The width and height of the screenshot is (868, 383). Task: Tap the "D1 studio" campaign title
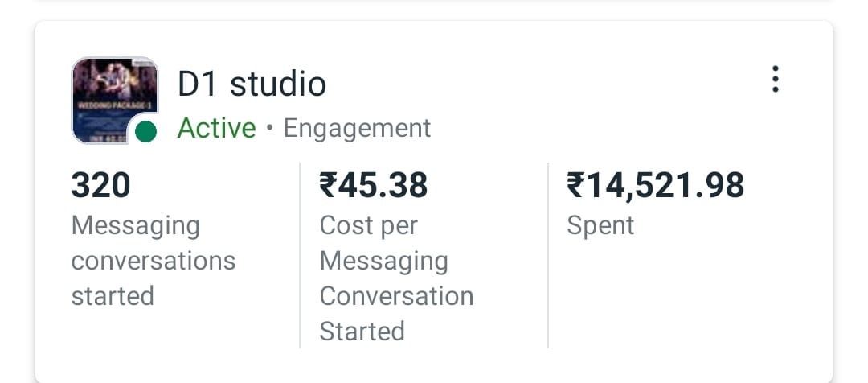pos(252,84)
